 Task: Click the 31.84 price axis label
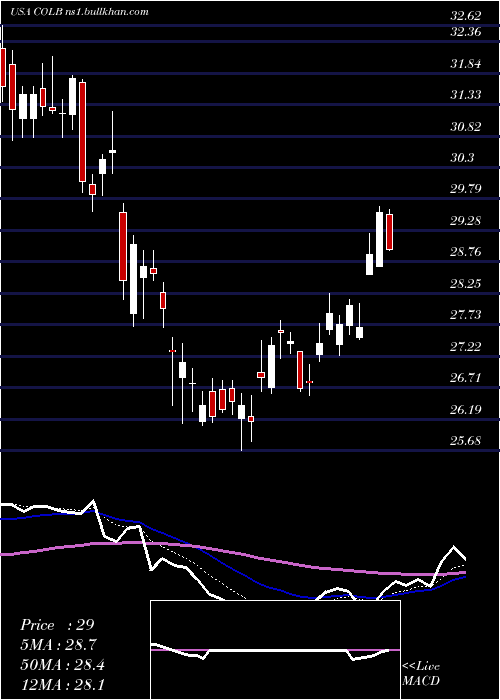(466, 64)
